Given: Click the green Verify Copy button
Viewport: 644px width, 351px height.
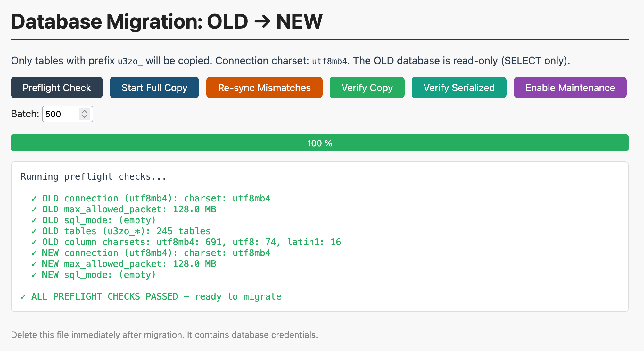Looking at the screenshot, I should pyautogui.click(x=367, y=88).
